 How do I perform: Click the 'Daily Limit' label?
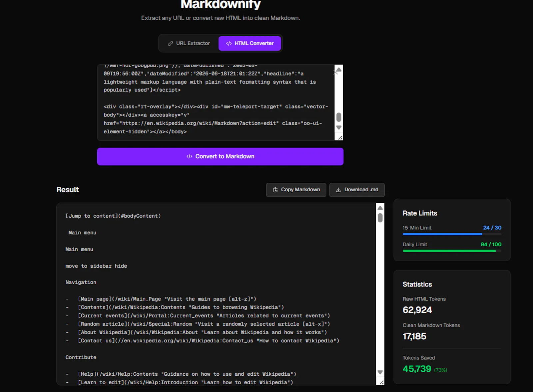coord(415,245)
